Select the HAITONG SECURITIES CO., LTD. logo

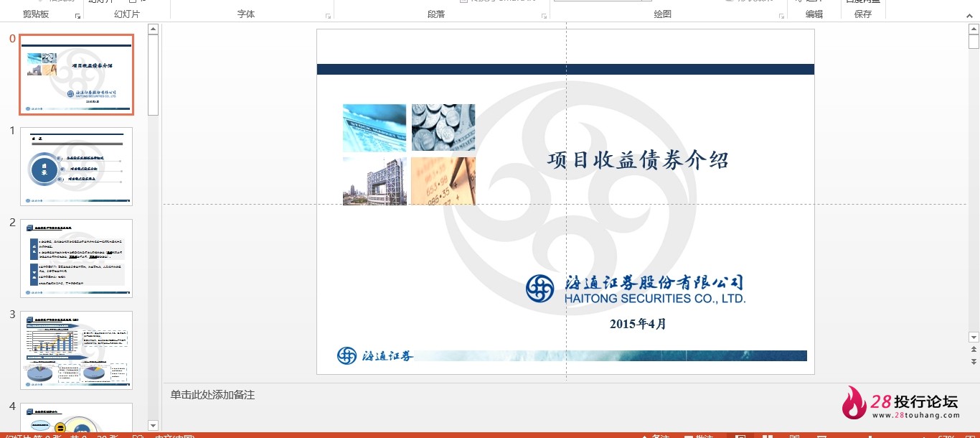636,289
